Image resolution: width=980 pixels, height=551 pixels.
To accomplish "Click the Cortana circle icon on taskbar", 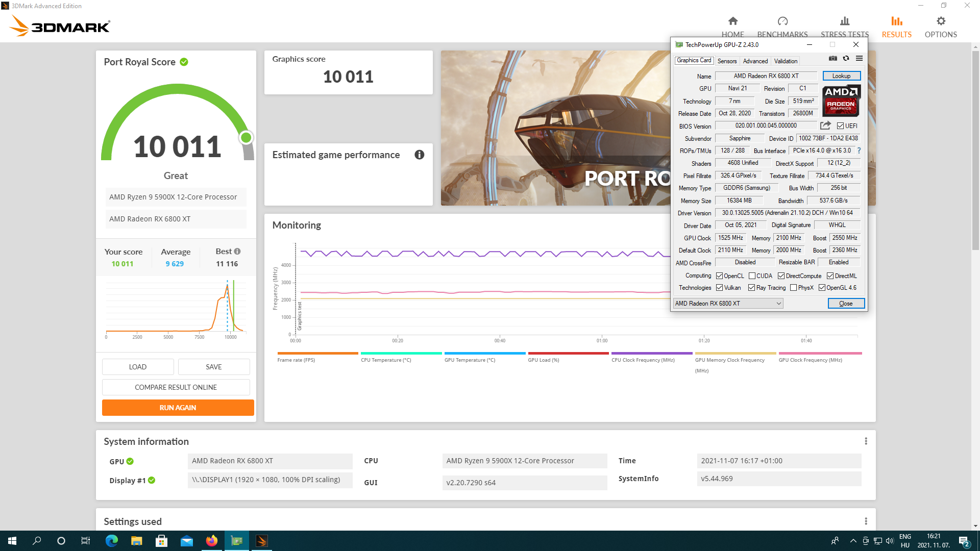I will tap(61, 541).
